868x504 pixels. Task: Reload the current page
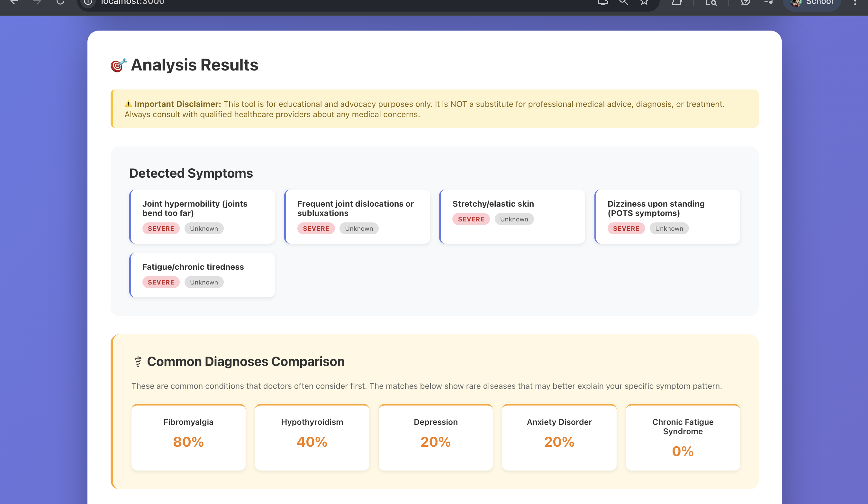pos(60,2)
